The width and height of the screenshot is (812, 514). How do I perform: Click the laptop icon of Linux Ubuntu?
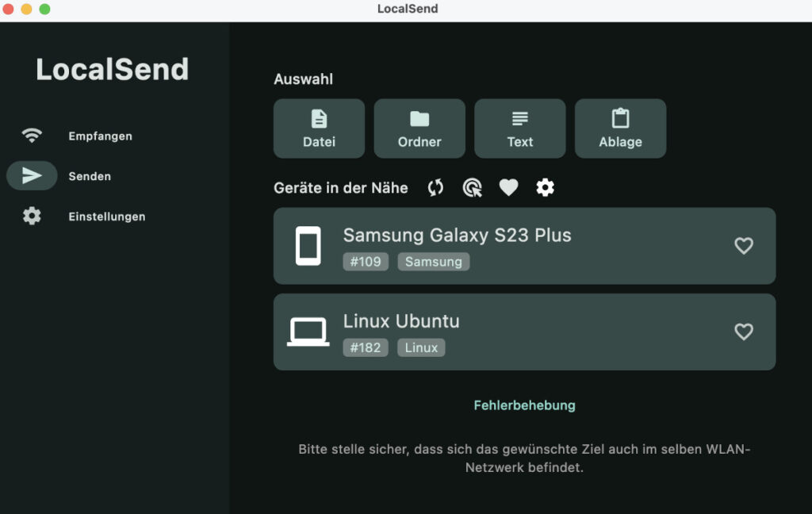(x=308, y=332)
